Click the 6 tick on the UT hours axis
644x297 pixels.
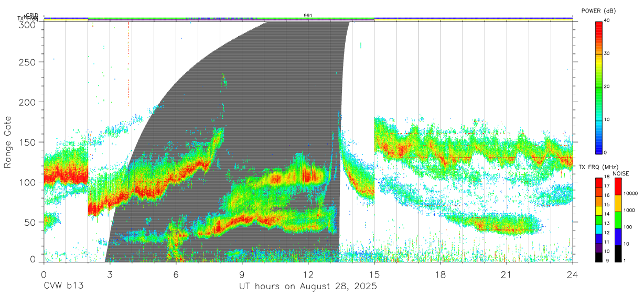[176, 274]
